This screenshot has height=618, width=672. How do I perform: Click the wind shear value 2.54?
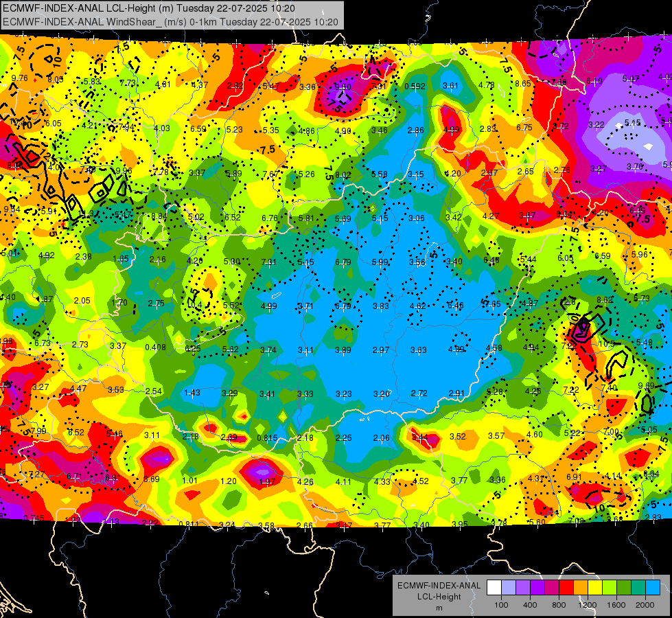click(154, 391)
